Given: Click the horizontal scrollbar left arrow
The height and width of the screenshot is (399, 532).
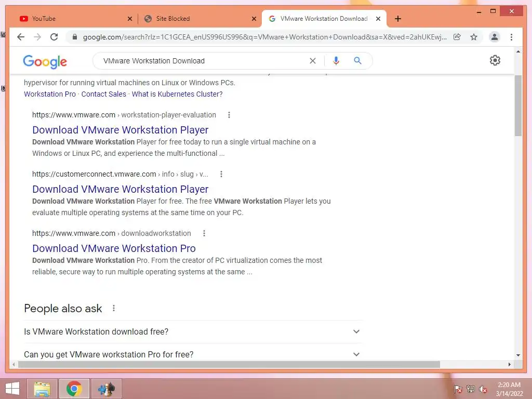Looking at the screenshot, I should [x=14, y=364].
